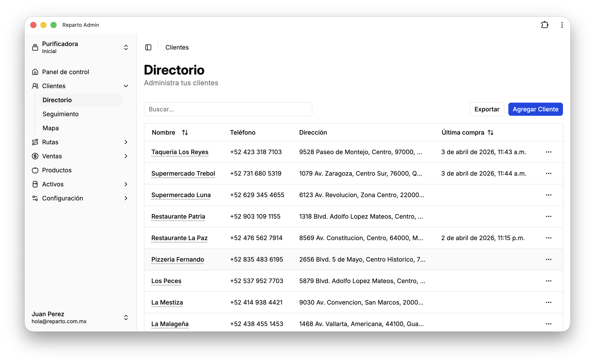Open Pizzeria Fernando client link
Viewport: 595px width, 364px height.
[x=178, y=259]
